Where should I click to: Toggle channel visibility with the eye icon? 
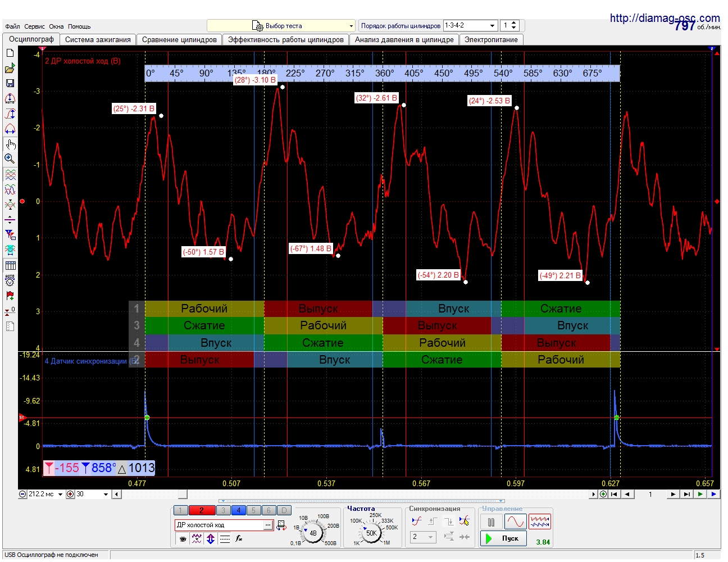[x=183, y=538]
